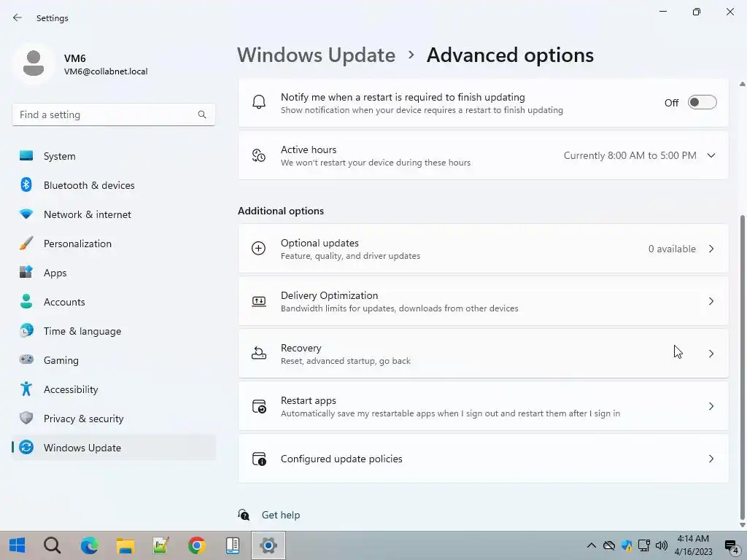Click the Get help headset icon
This screenshot has height=560, width=747.
244,515
